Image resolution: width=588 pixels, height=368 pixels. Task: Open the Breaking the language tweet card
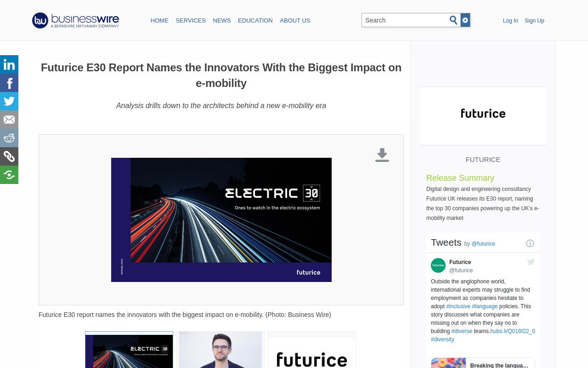483,363
